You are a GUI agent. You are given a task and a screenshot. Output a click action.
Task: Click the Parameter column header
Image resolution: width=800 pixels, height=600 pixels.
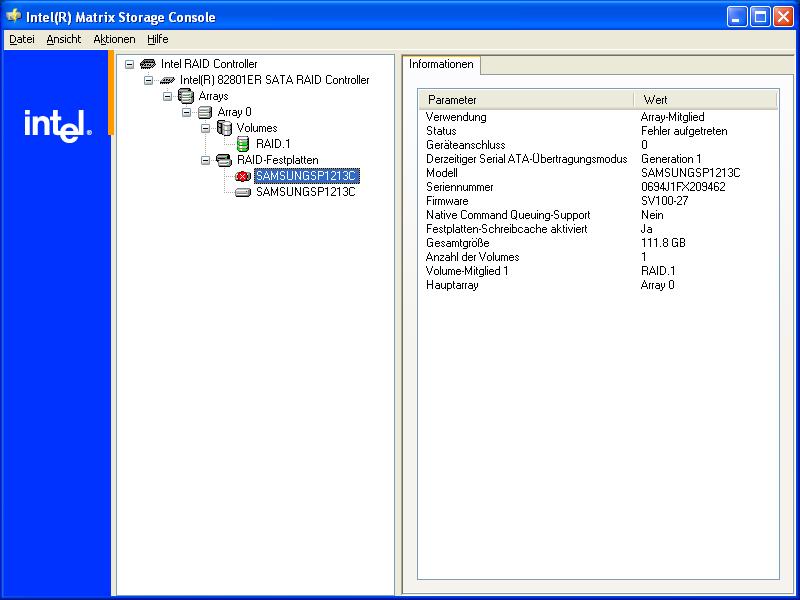(526, 99)
